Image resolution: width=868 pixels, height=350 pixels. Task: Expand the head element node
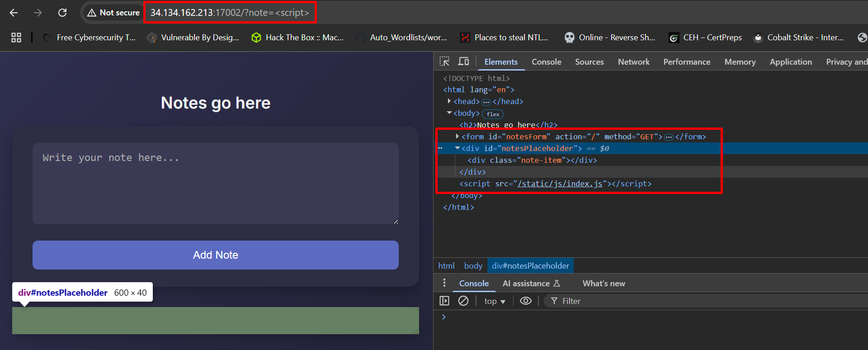pos(449,101)
